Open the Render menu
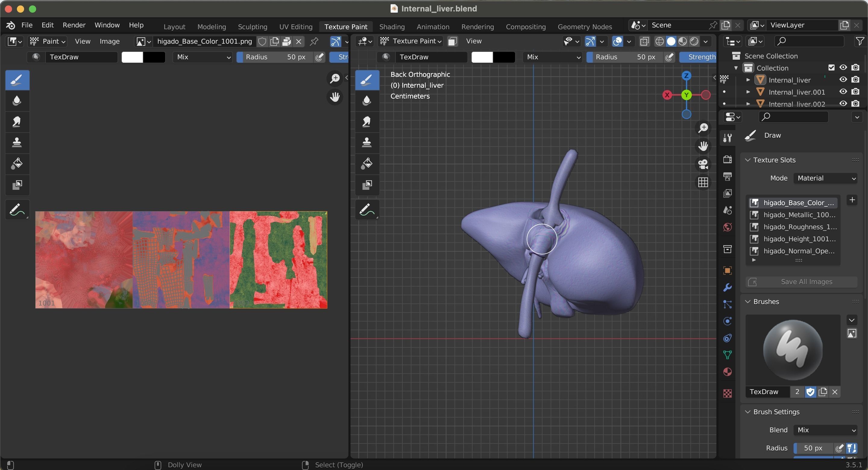The image size is (868, 470). (74, 25)
